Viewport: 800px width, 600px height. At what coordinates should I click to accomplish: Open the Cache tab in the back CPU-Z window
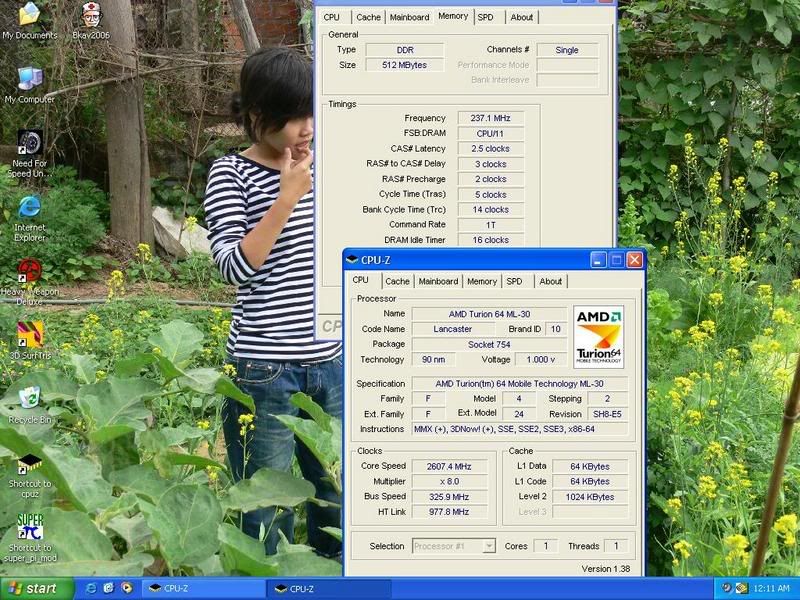[368, 17]
